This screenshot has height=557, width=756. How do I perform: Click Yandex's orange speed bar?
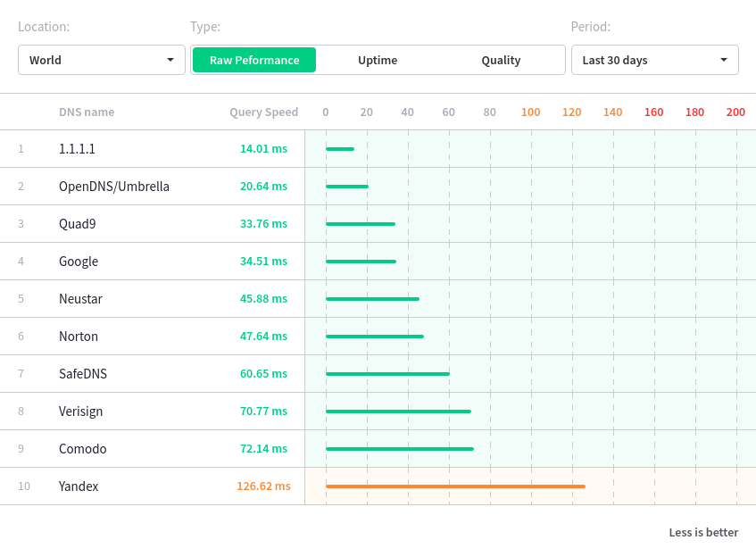coord(455,486)
